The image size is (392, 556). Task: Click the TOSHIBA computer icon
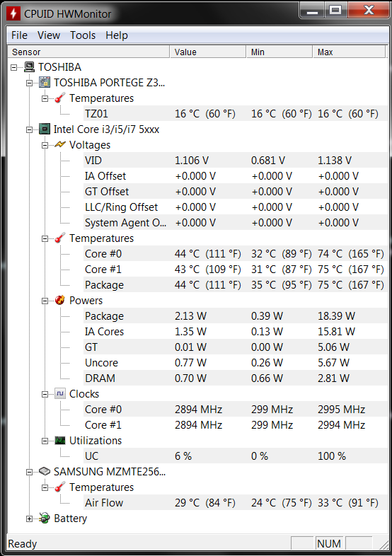coord(29,67)
